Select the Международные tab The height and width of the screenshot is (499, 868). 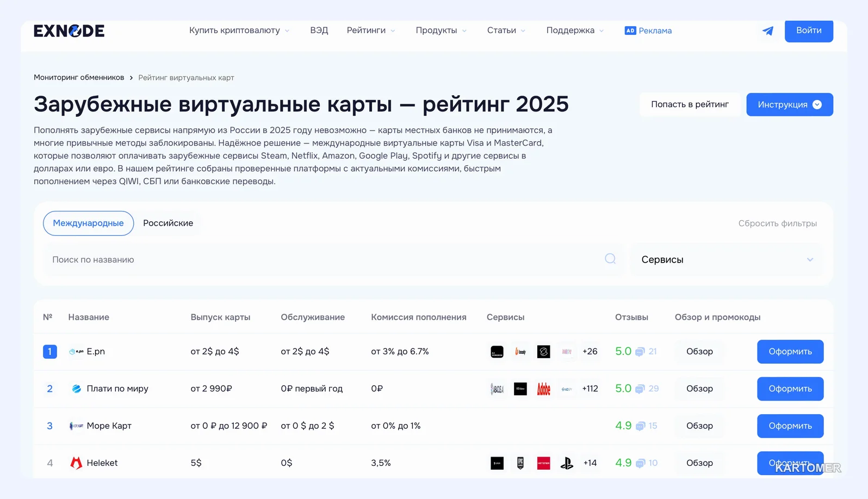[x=88, y=223]
